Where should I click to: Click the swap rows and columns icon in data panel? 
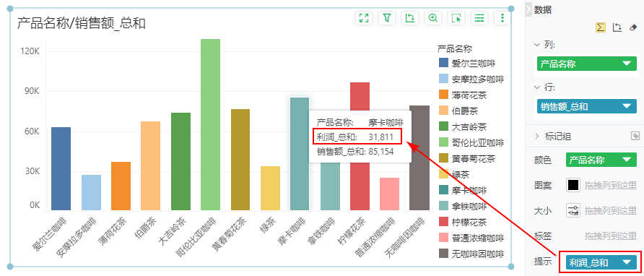[x=617, y=27]
